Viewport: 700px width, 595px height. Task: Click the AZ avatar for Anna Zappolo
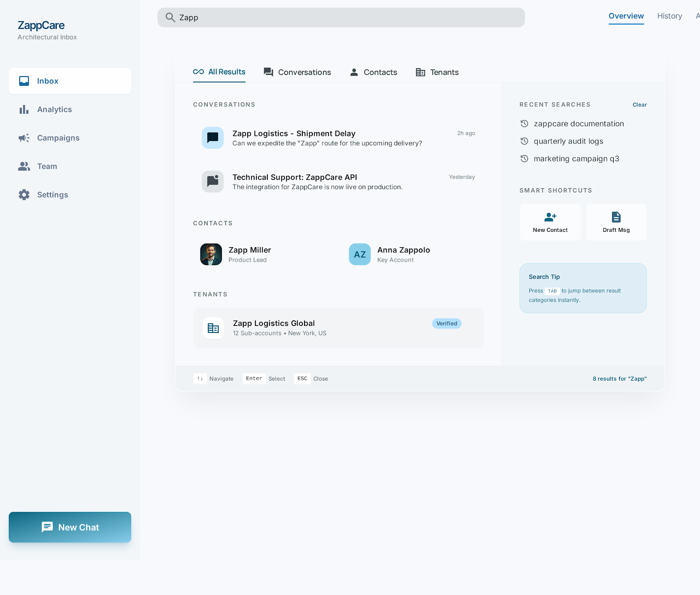click(x=360, y=254)
